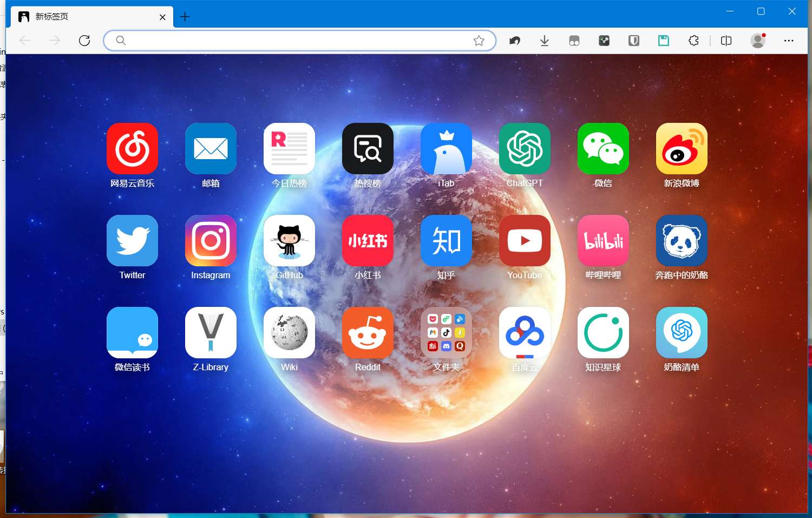Open the downloads arrow button

(x=545, y=41)
